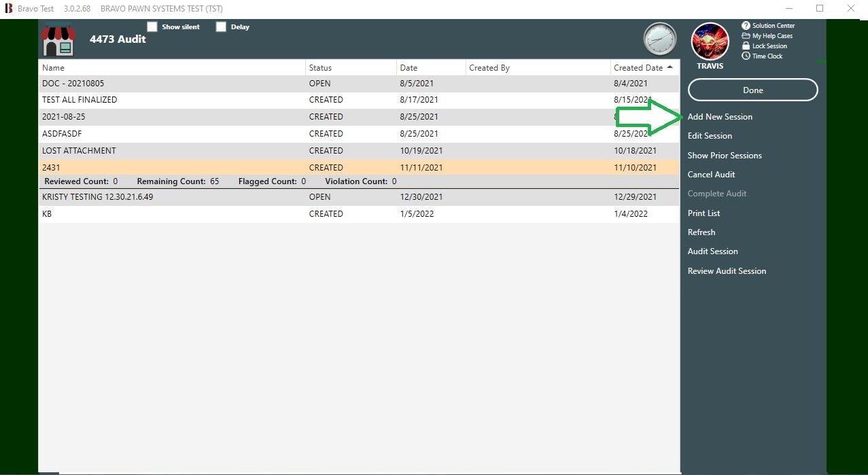This screenshot has height=475, width=868.
Task: Click Review Audit Session
Action: pos(727,271)
